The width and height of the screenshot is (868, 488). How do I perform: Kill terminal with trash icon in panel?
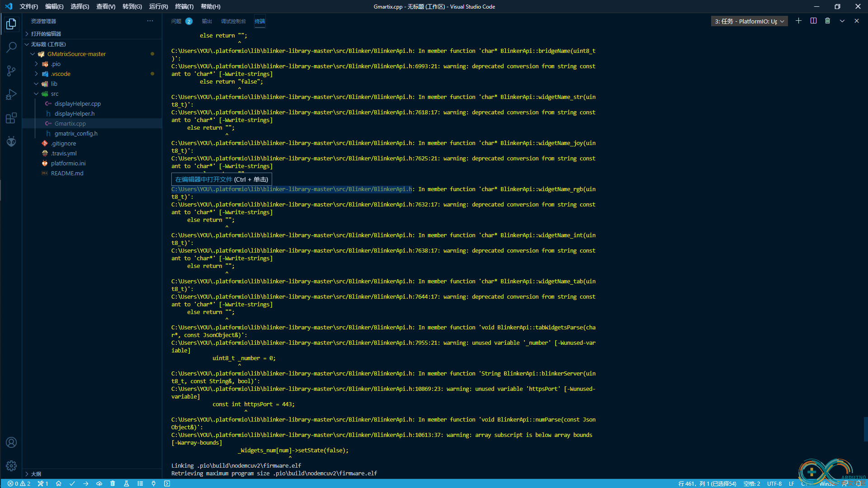point(828,21)
